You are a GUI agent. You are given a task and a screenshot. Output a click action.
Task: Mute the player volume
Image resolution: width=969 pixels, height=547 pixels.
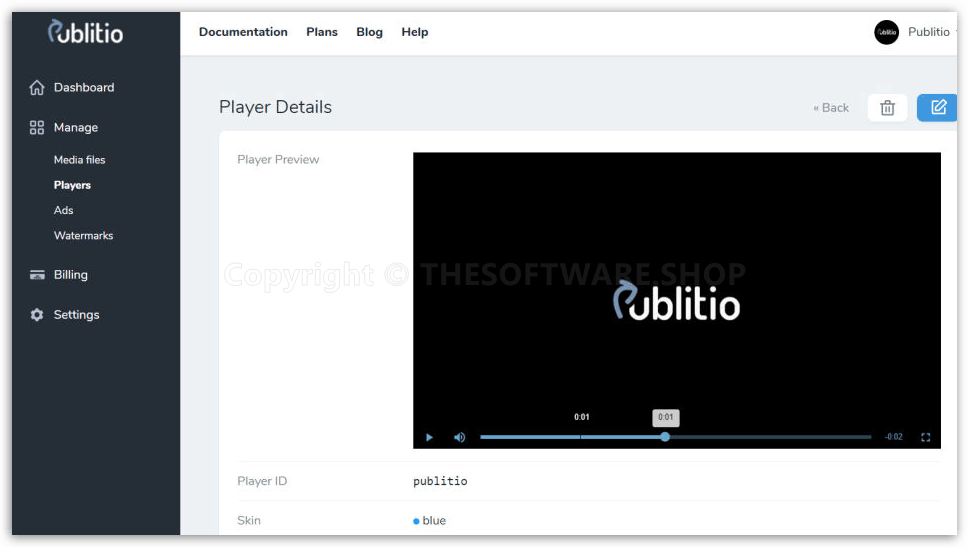460,438
